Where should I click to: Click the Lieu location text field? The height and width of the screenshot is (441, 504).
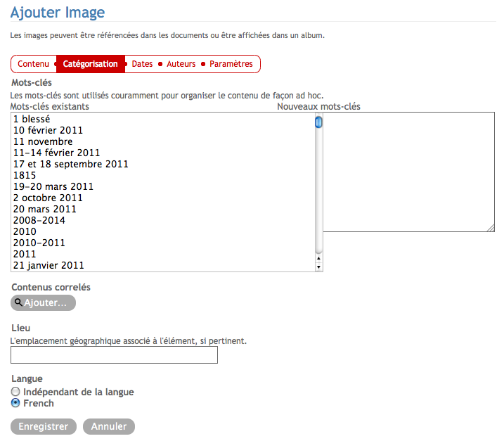pyautogui.click(x=115, y=355)
